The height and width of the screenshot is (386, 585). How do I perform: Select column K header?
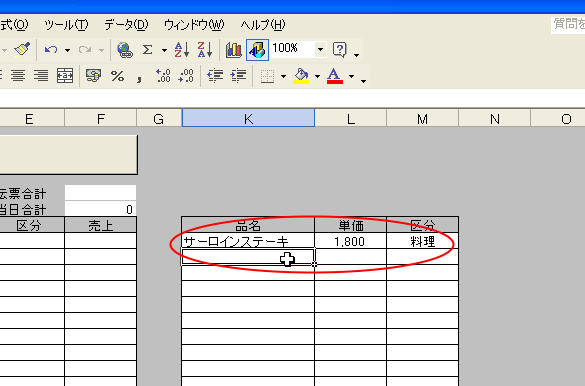point(248,118)
